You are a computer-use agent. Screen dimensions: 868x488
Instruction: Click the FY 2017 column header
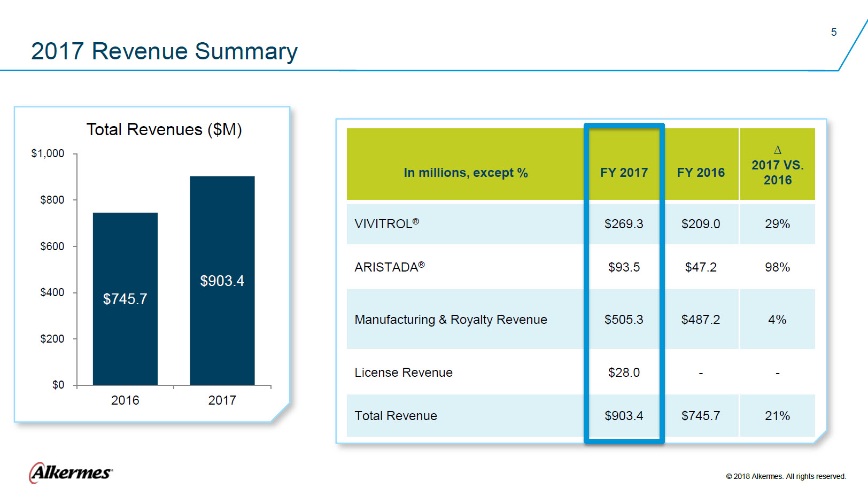(x=624, y=173)
